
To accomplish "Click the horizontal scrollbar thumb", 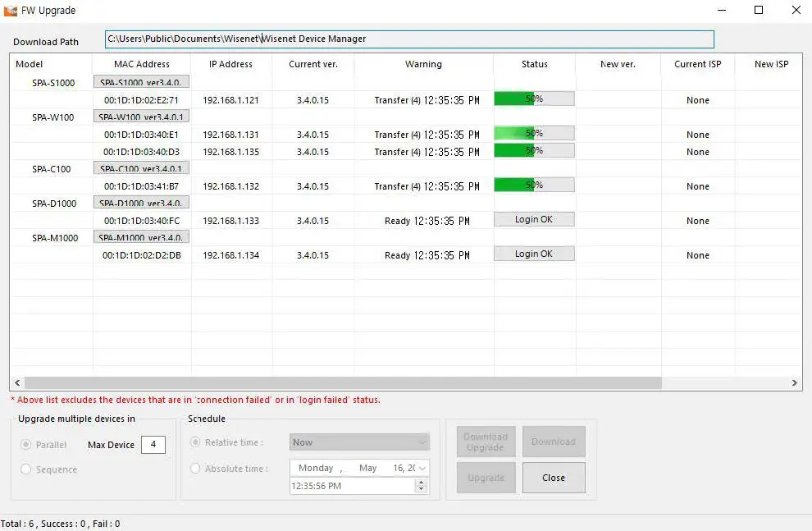I will pos(343,382).
